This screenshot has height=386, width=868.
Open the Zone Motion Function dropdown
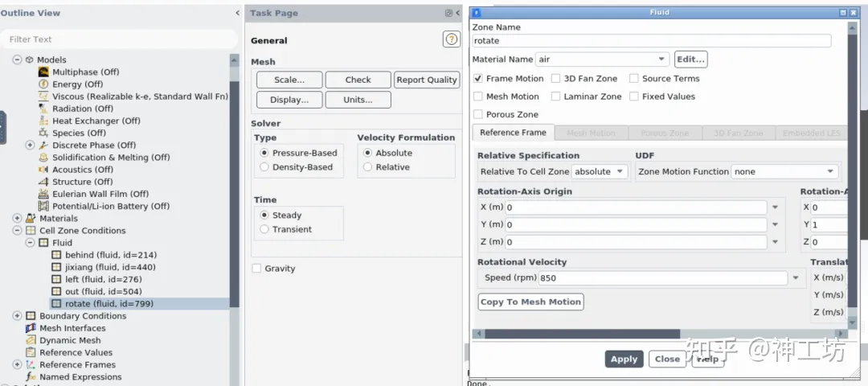(x=784, y=171)
